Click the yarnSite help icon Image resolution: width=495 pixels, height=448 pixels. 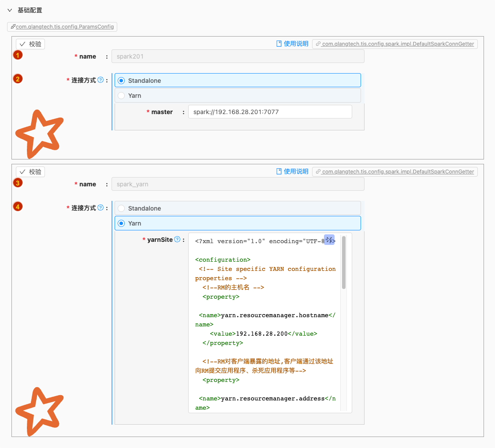click(x=178, y=240)
